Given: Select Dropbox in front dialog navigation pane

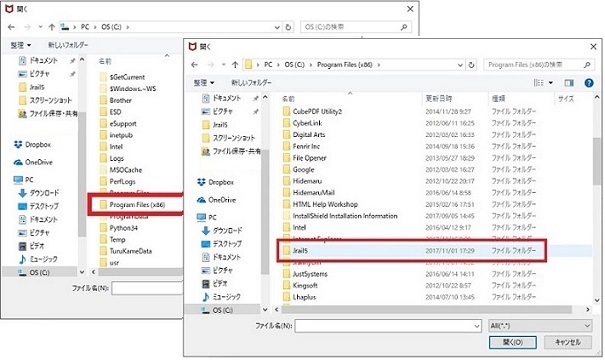Looking at the screenshot, I should coord(216,182).
